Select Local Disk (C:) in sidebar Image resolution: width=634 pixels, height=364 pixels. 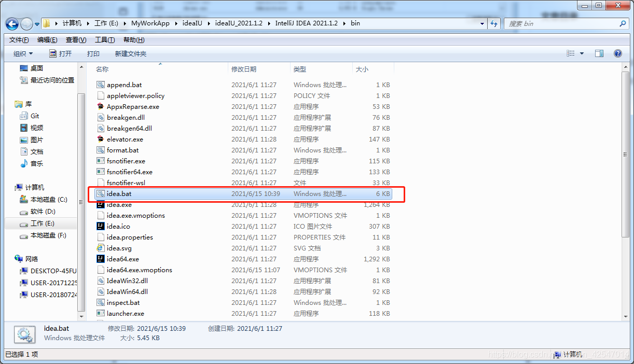pyautogui.click(x=44, y=200)
